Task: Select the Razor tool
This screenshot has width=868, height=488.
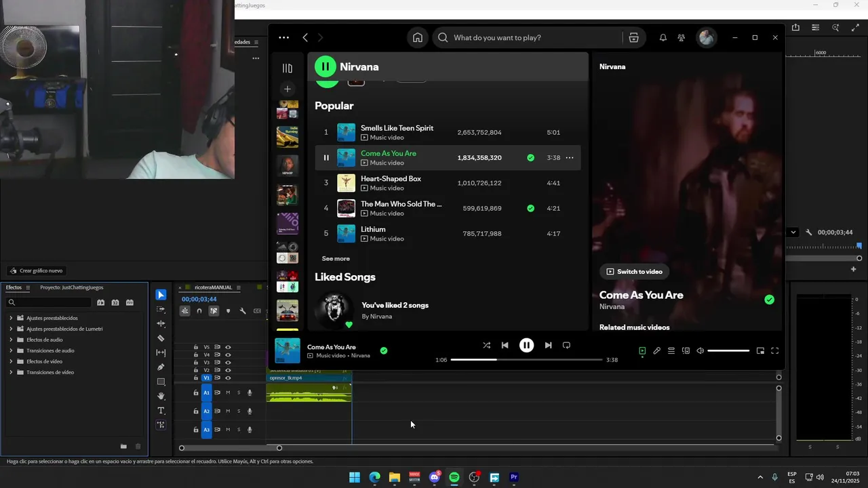Action: (x=161, y=338)
